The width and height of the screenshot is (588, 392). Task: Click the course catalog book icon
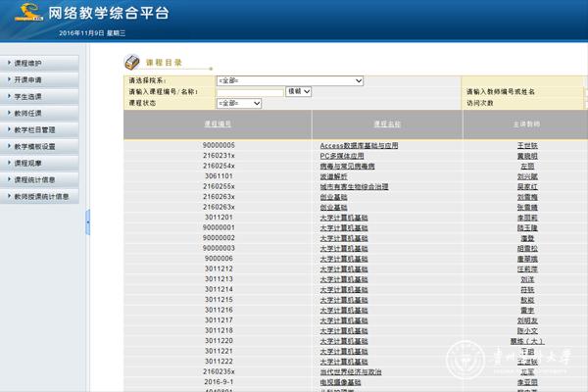(132, 62)
